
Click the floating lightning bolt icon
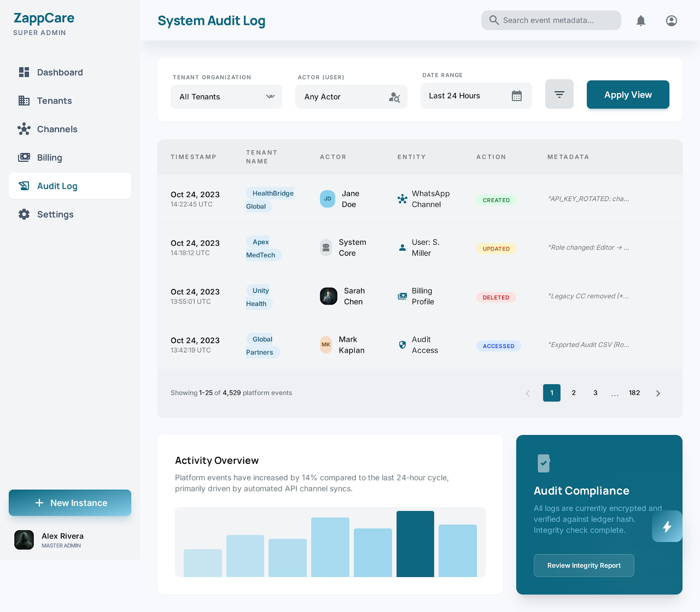(x=667, y=526)
